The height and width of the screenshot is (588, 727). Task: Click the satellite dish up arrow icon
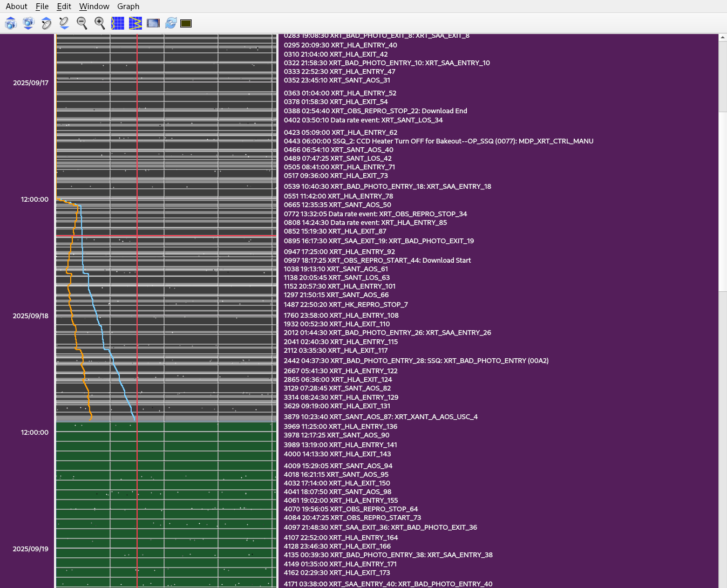coord(46,23)
